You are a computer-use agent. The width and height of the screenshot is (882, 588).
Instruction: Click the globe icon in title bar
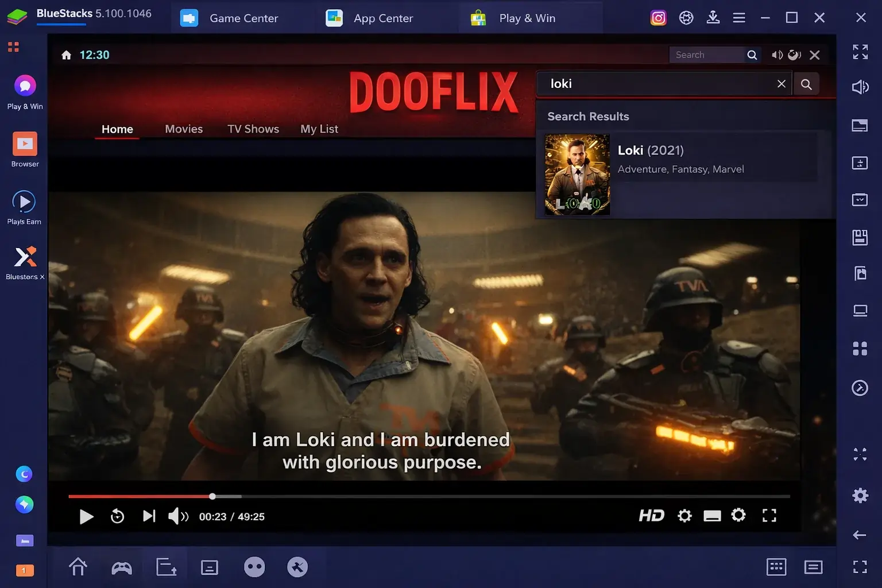(686, 18)
